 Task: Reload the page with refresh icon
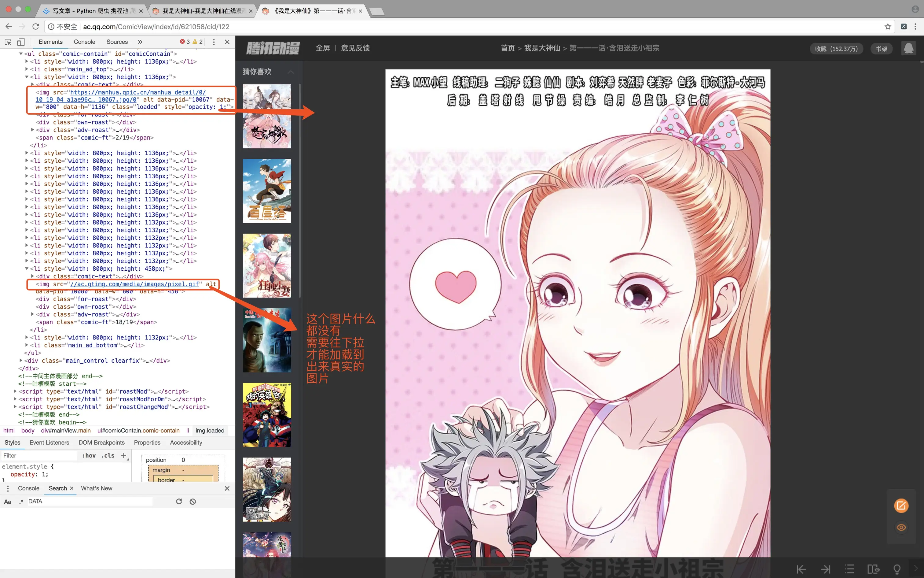(x=35, y=26)
